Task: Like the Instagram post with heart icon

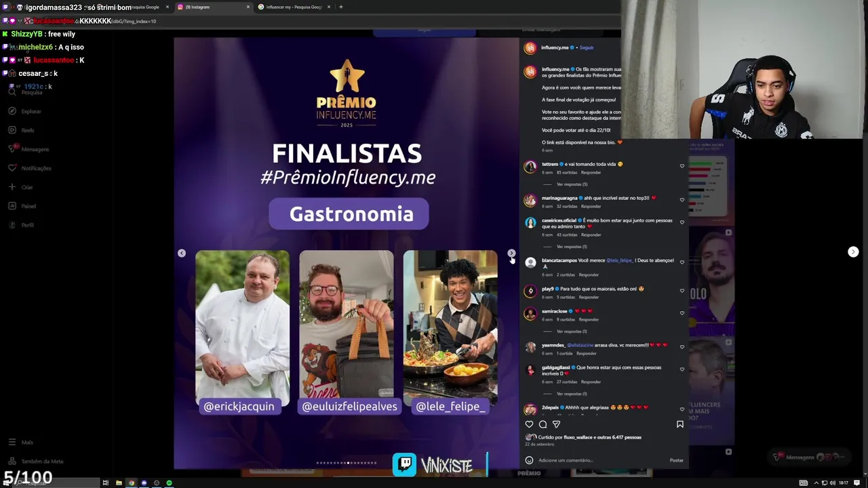Action: [529, 424]
